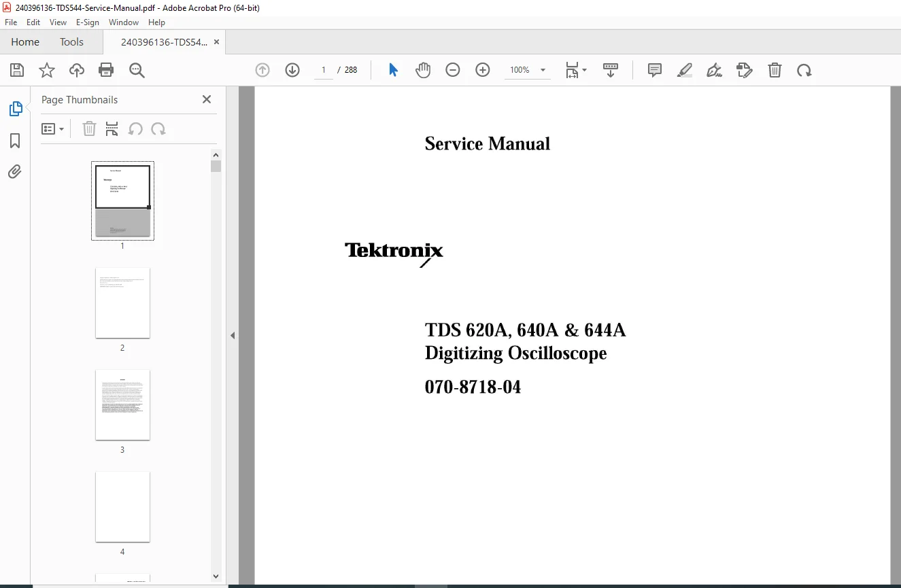Click the Digitizing Oscilloscope text
Screen dimensions: 901x588
click(516, 353)
